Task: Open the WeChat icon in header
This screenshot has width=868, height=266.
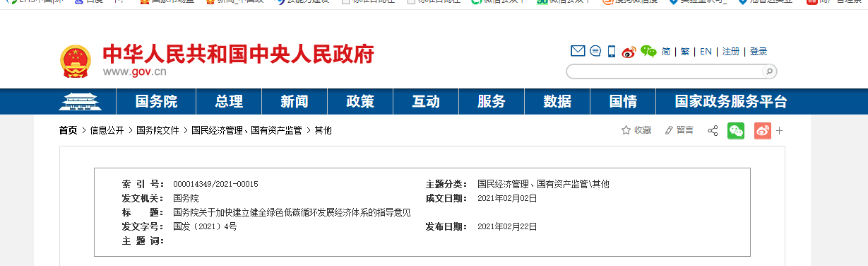Action: pos(648,51)
